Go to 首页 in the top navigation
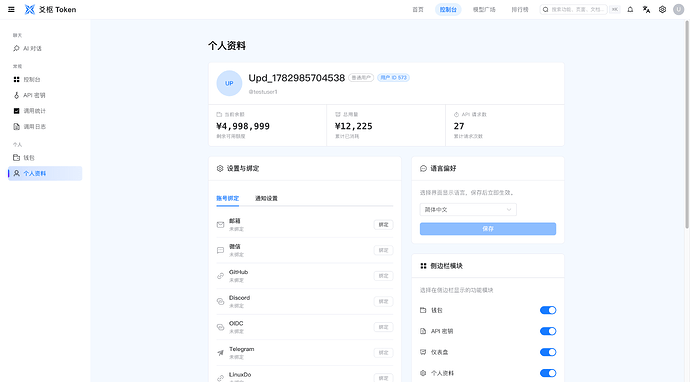This screenshot has height=382, width=690. (418, 9)
